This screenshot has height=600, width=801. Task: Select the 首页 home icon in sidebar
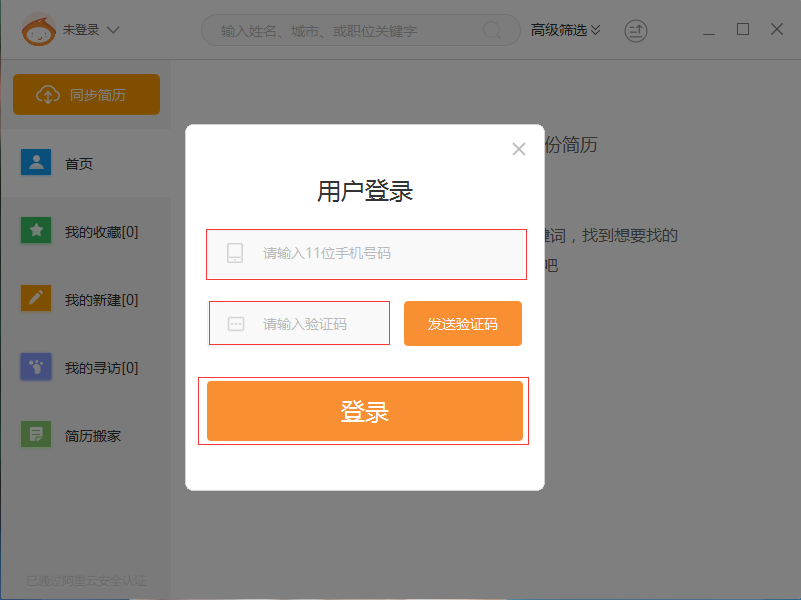click(37, 162)
